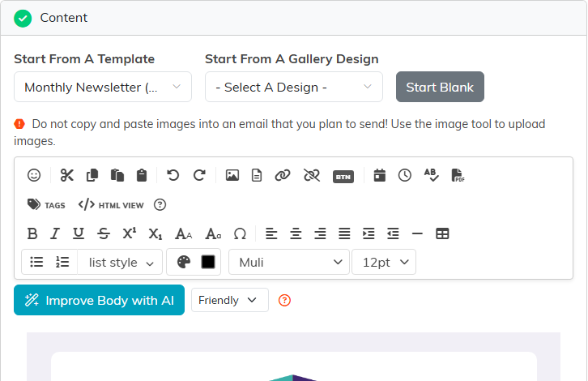Run spell check

coord(431,175)
